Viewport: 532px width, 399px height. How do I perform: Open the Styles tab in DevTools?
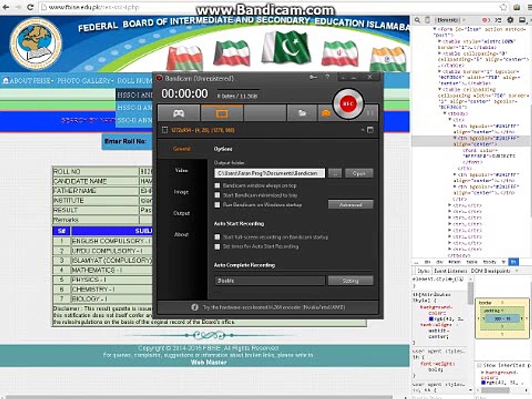[x=423, y=270]
